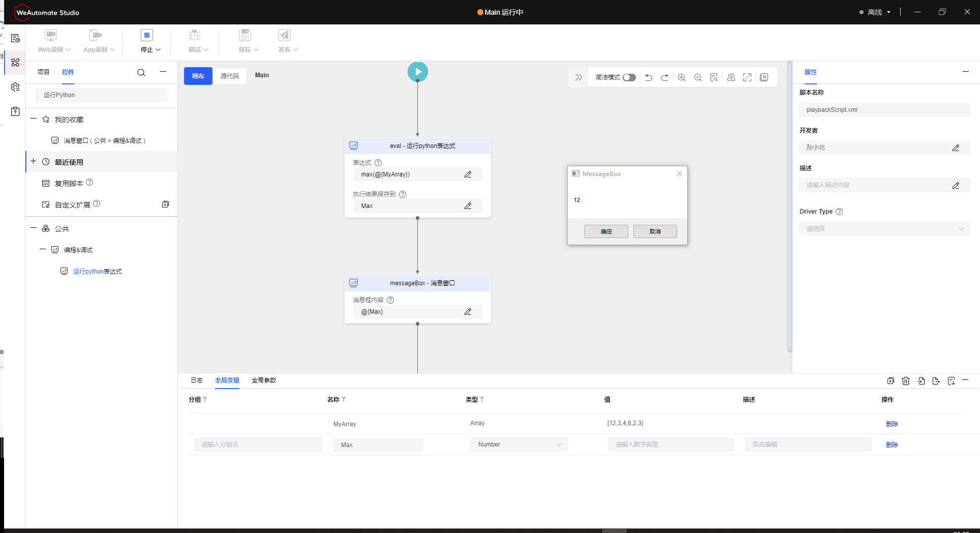Open the Number type dropdown
This screenshot has width=980, height=533.
point(519,445)
